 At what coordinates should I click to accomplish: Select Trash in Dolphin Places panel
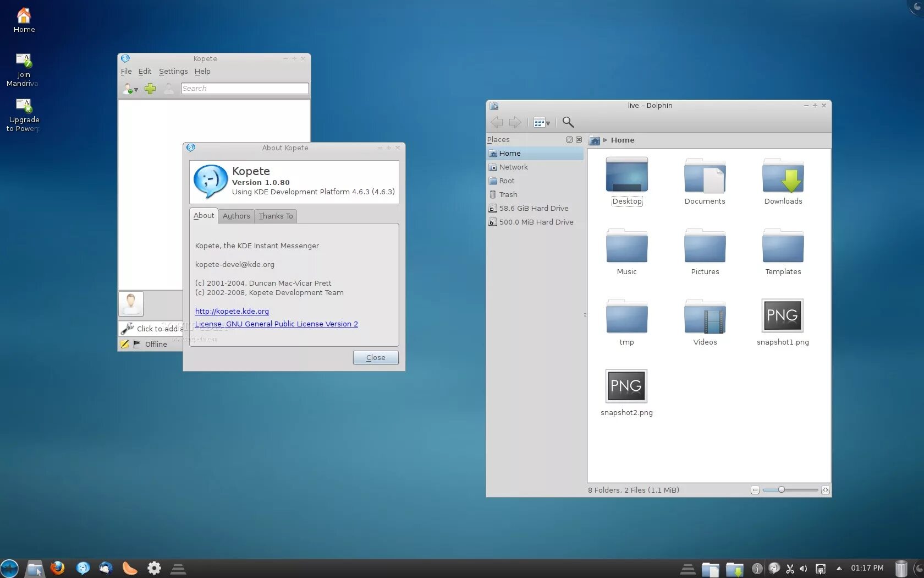(x=535, y=195)
